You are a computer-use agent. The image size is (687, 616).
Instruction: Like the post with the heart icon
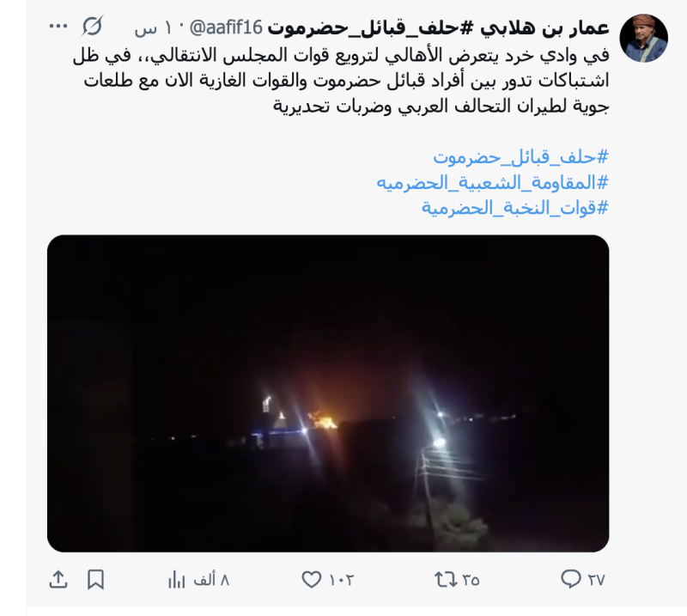point(312,580)
